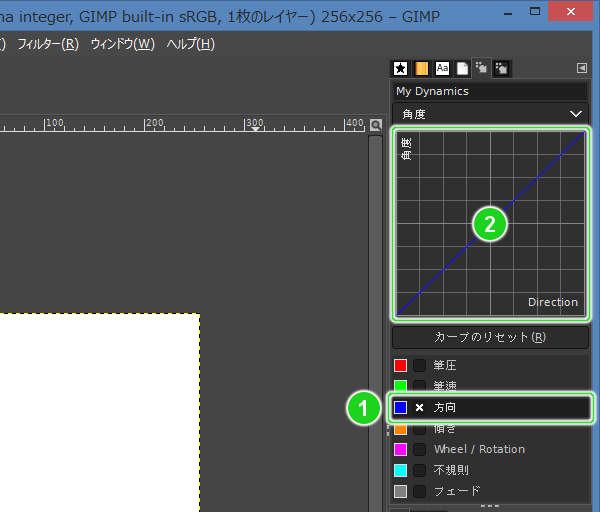Screen dimensions: 600x512
Task: Open the 角度 output dropdown
Action: [490, 114]
